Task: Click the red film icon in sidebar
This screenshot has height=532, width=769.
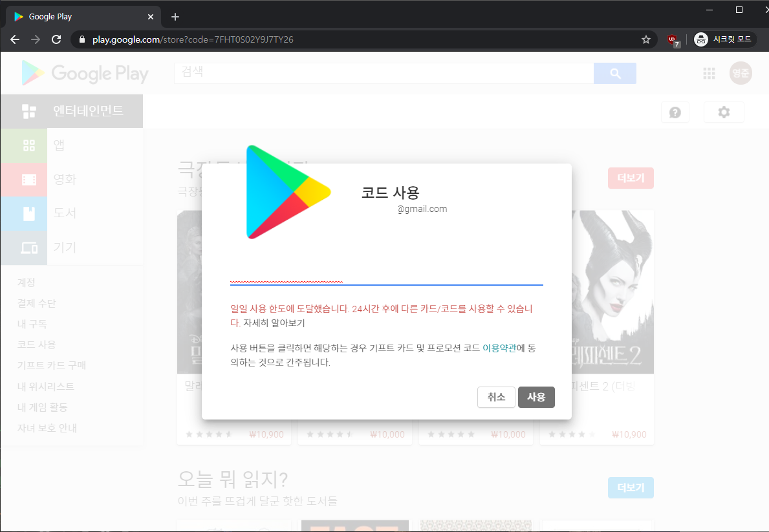Action: click(x=24, y=180)
